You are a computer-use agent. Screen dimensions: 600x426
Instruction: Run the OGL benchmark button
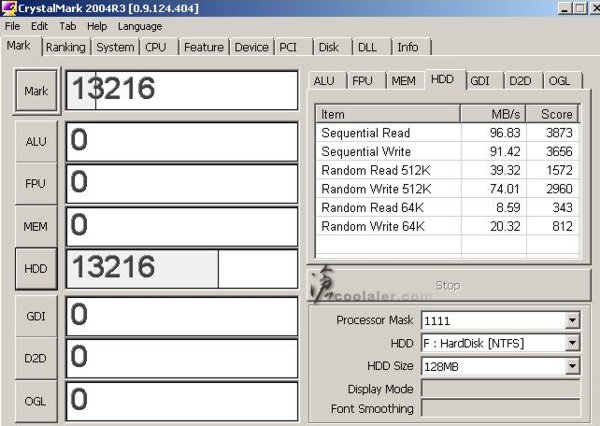(x=35, y=401)
